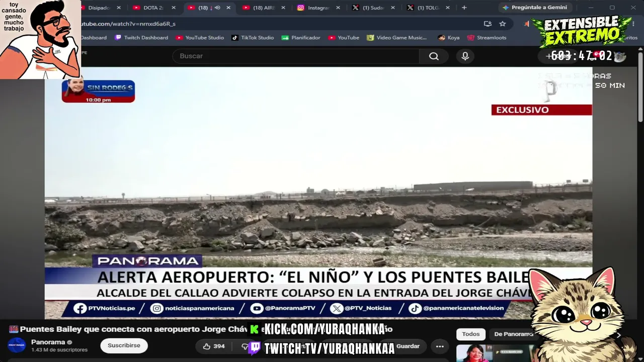Close the TOLGA X tab
This screenshot has width=644, height=362.
[x=447, y=8]
